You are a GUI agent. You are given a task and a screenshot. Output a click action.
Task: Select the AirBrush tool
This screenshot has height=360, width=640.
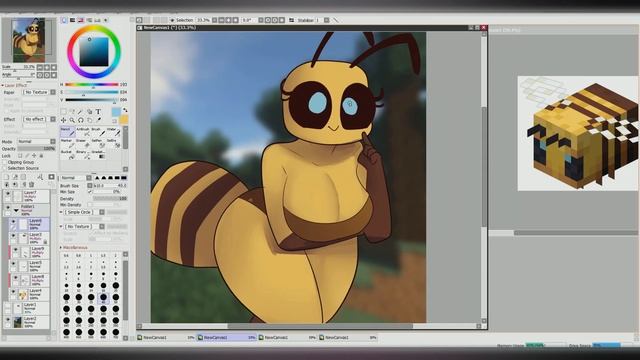83,131
